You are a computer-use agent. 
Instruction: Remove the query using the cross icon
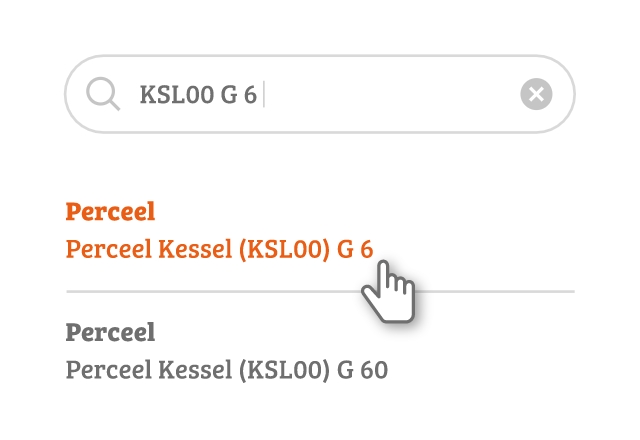(536, 94)
